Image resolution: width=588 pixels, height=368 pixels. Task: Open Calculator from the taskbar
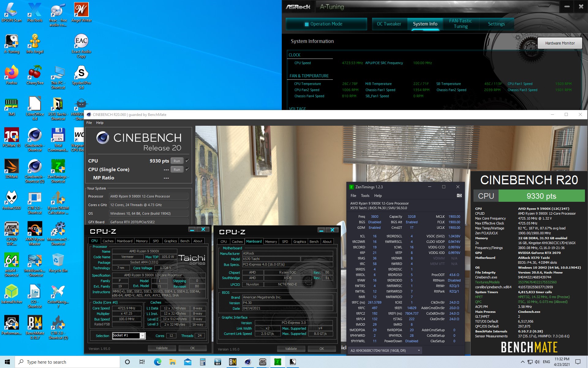coord(203,362)
